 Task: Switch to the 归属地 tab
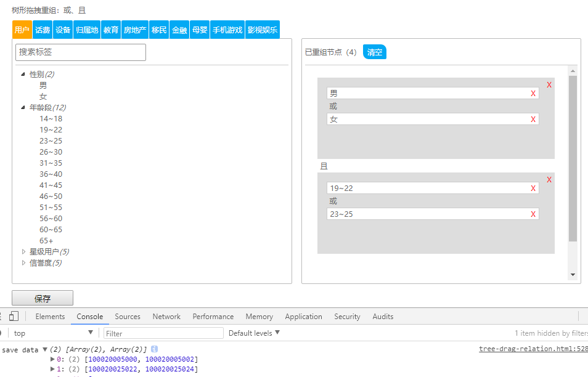coord(87,30)
